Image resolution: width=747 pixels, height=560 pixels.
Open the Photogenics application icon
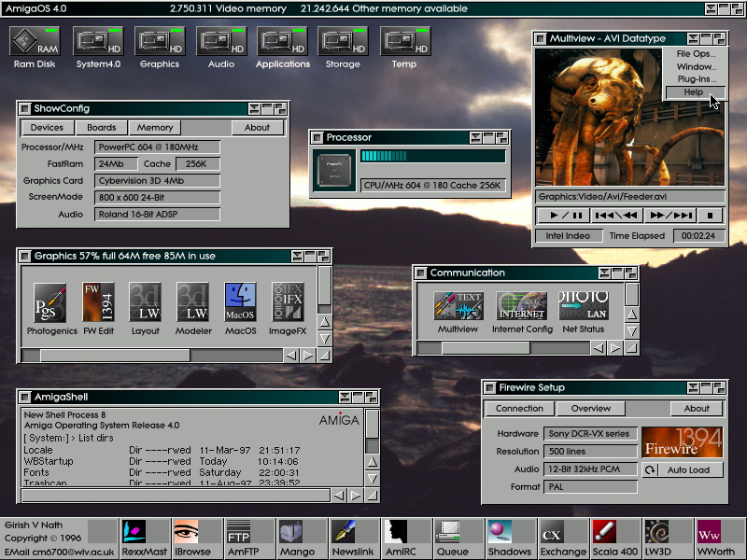tap(50, 302)
